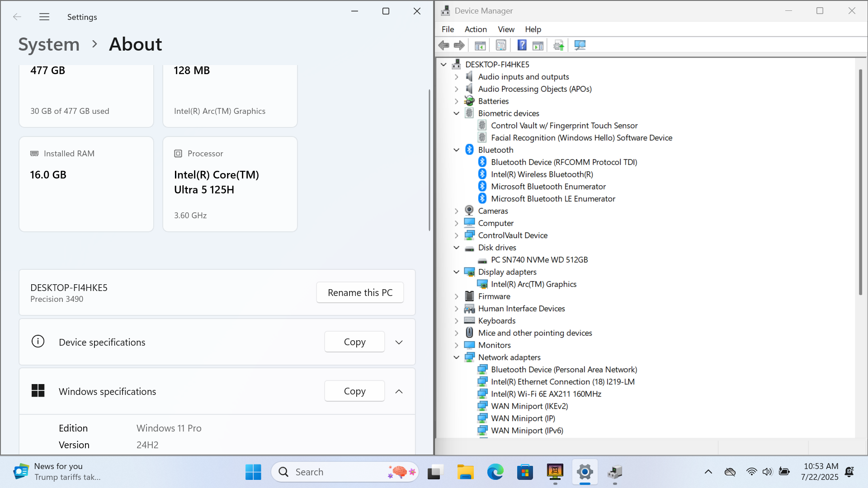The width and height of the screenshot is (868, 488).
Task: Select Facial Recognition (Windows Hello) Software Device
Action: coord(581,138)
